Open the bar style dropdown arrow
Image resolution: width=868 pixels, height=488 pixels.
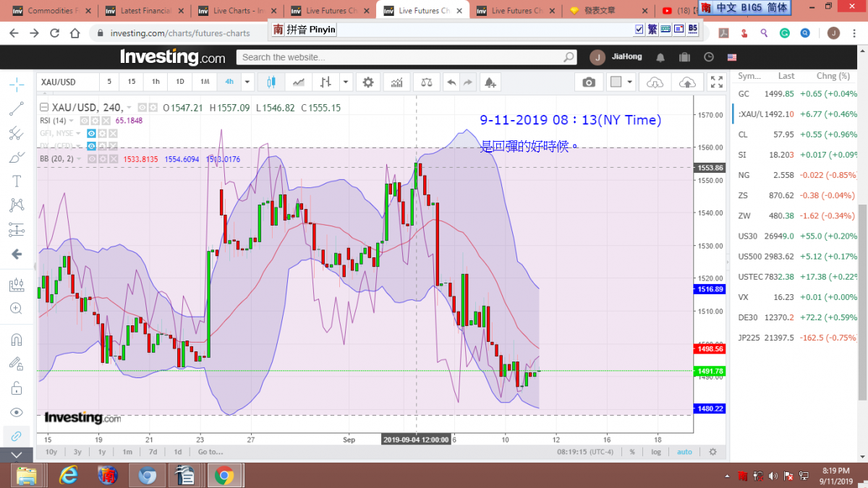[346, 82]
